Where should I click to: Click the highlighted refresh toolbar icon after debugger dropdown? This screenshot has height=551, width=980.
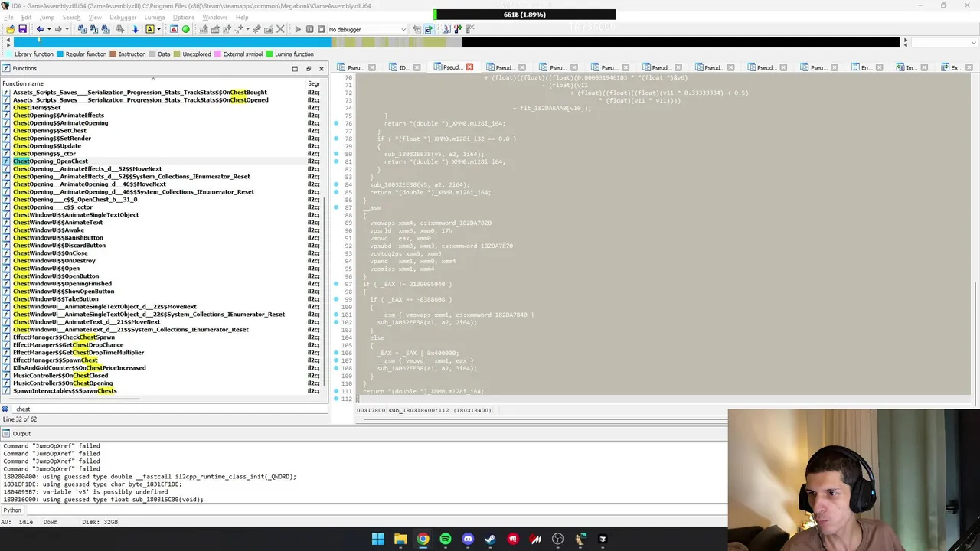[x=429, y=29]
